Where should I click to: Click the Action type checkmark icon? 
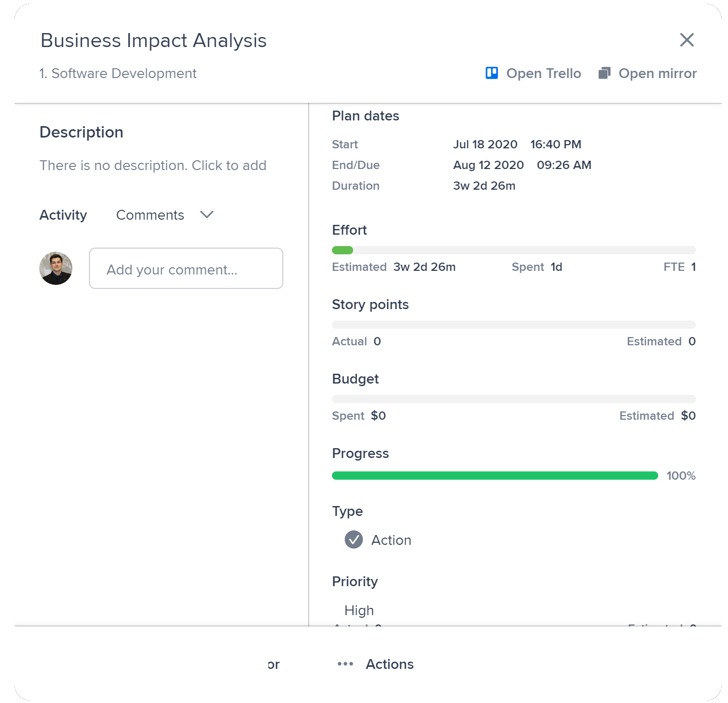354,540
